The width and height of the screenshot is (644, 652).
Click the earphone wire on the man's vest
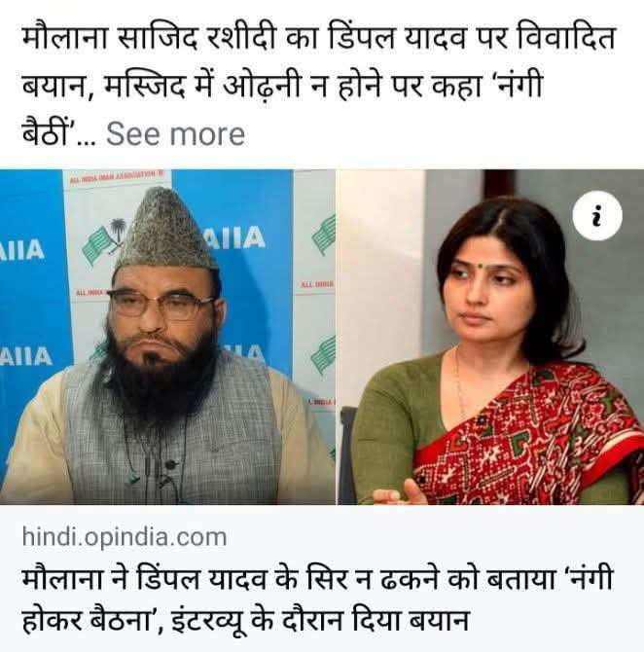[x=156, y=457]
